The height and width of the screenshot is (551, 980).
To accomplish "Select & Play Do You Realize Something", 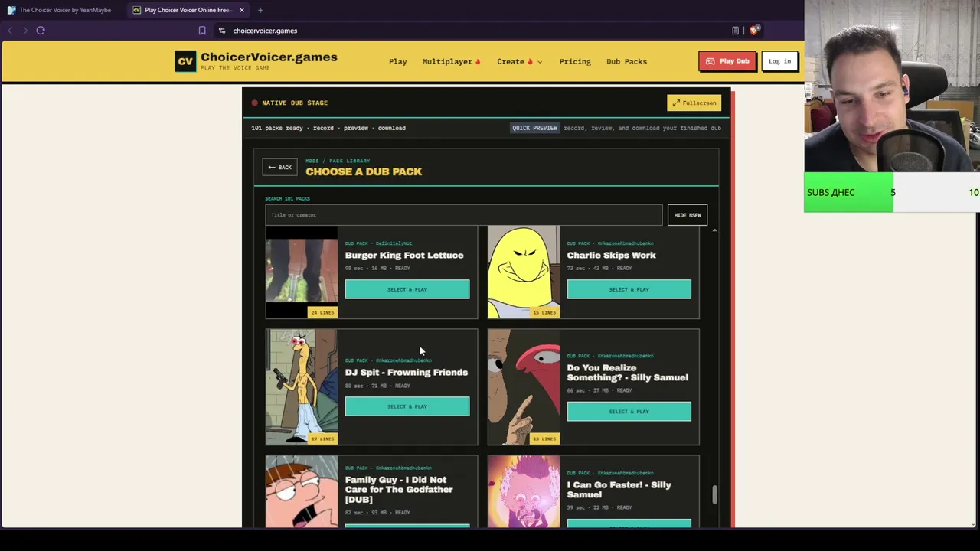I will click(x=629, y=412).
